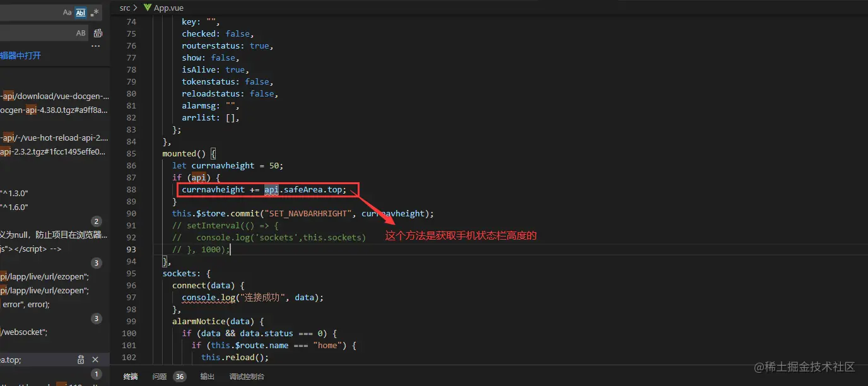
Task: Open the 调试控制台 (Debug Console) tab
Action: click(x=247, y=377)
